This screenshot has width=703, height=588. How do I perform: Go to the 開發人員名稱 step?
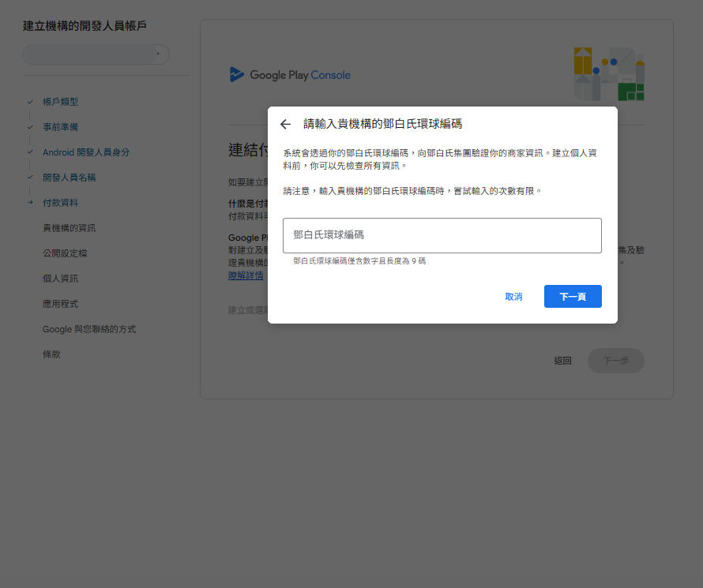pyautogui.click(x=69, y=178)
